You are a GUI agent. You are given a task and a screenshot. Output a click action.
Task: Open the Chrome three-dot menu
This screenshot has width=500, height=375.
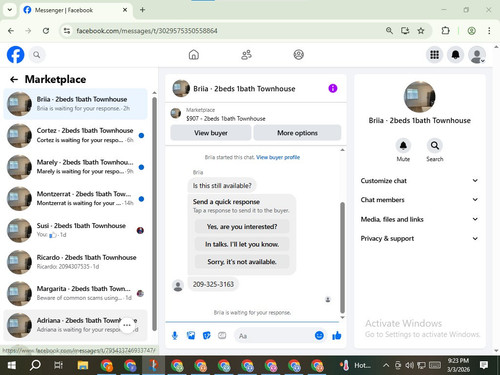click(489, 31)
